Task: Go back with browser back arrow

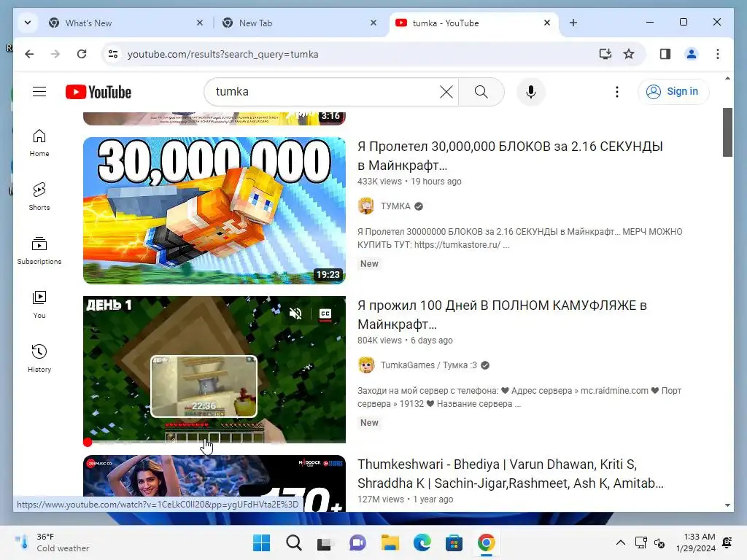Action: (29, 54)
